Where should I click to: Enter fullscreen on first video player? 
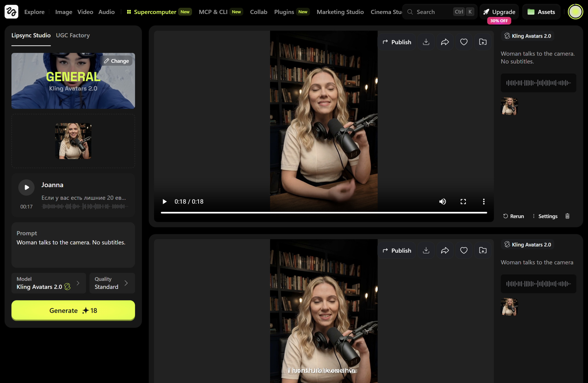point(463,202)
